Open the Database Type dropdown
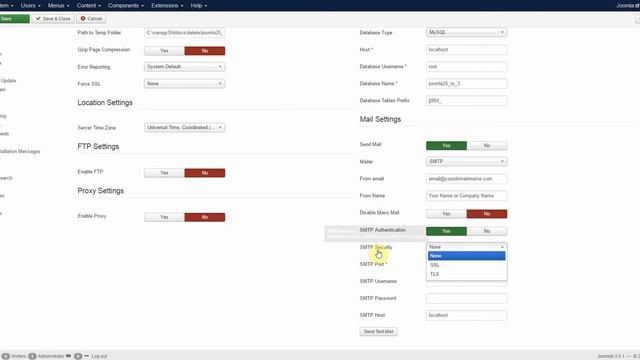The width and height of the screenshot is (640, 360). coord(467,32)
